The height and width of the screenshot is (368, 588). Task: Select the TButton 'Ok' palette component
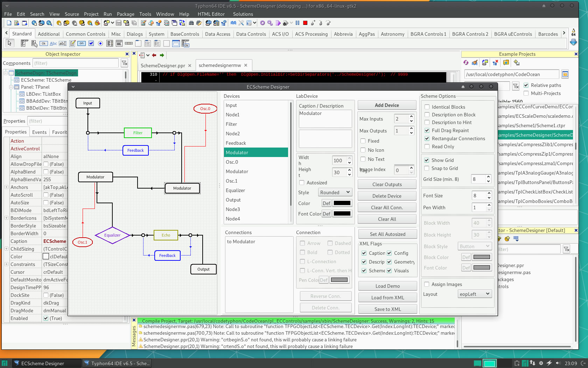[43, 43]
